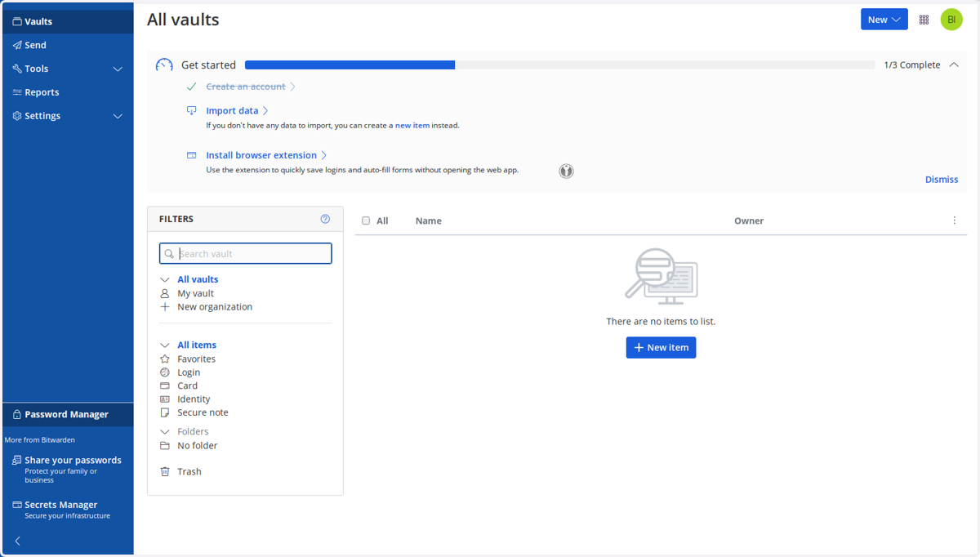Open the Import data step

(x=232, y=110)
